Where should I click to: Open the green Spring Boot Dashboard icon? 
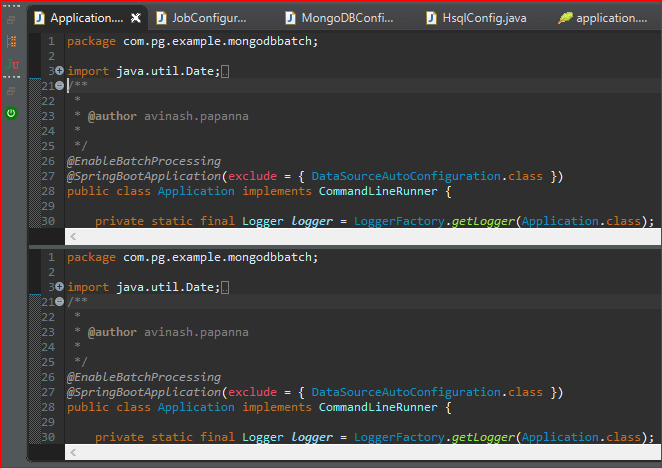click(11, 113)
